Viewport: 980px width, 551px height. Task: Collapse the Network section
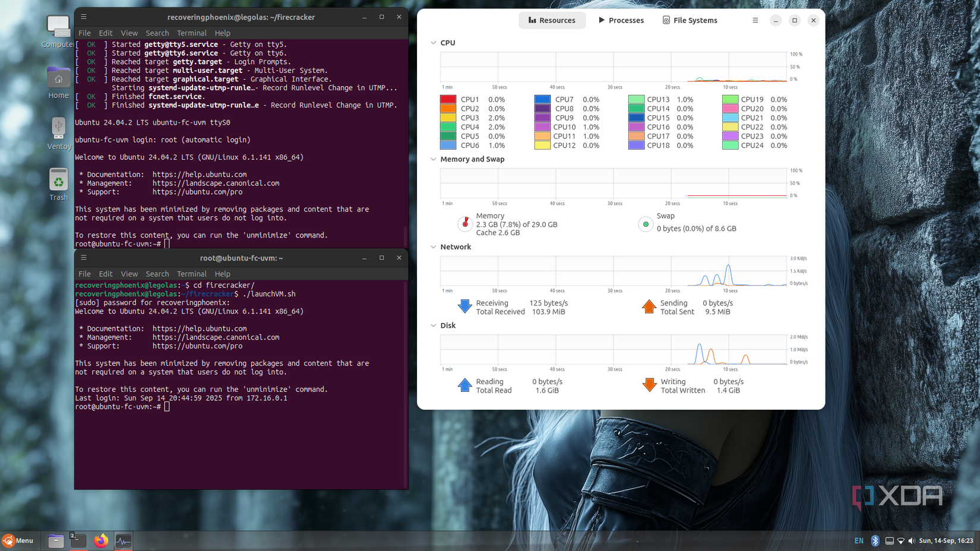click(x=433, y=246)
